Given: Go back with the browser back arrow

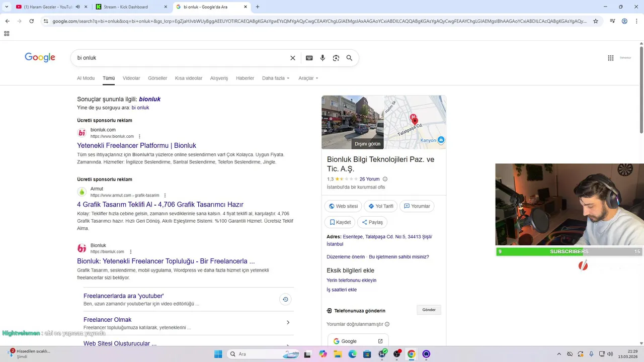Looking at the screenshot, I should tap(7, 21).
